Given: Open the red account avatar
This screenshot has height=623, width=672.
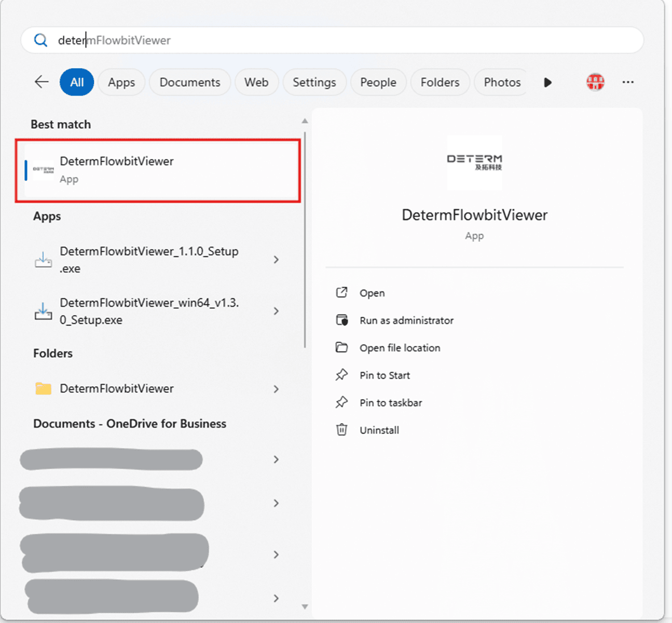Looking at the screenshot, I should pos(595,82).
